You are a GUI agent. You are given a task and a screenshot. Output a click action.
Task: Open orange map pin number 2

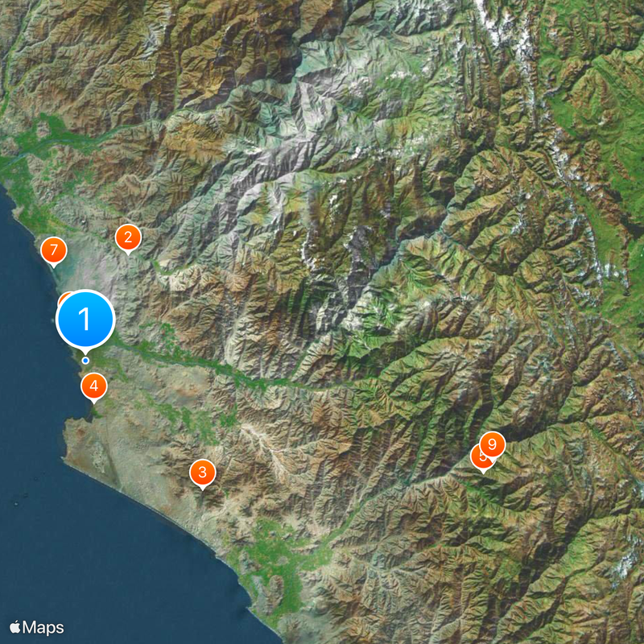point(128,237)
